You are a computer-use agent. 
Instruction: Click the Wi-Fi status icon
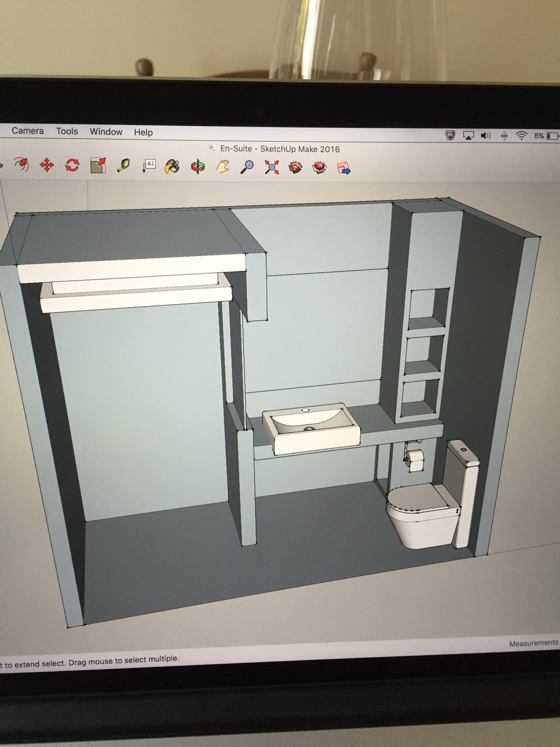pyautogui.click(x=521, y=136)
